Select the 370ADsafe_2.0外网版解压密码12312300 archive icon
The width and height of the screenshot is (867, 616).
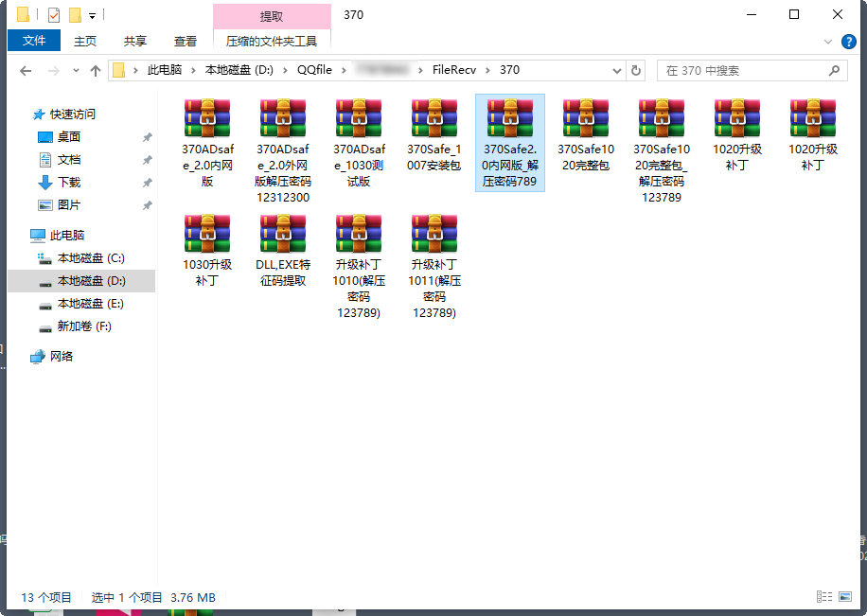tap(283, 117)
